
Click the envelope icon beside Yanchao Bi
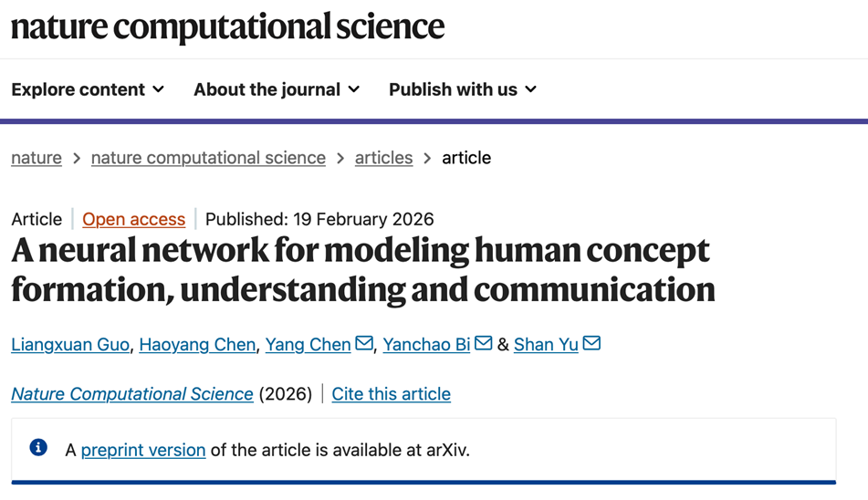[484, 344]
